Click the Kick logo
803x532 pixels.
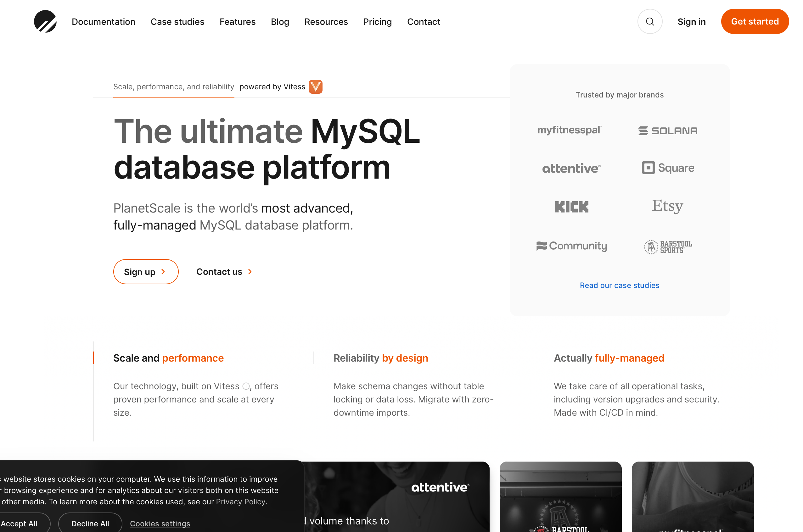[571, 207]
